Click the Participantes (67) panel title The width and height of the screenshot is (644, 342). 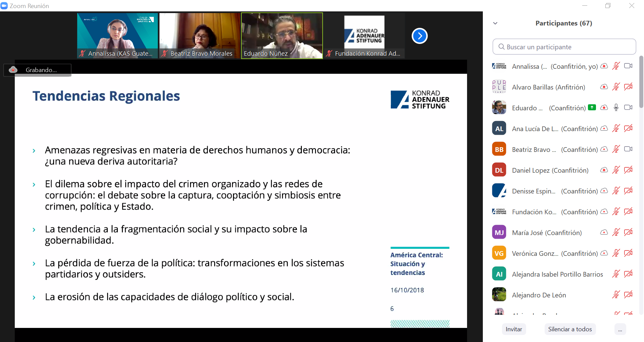click(x=564, y=23)
